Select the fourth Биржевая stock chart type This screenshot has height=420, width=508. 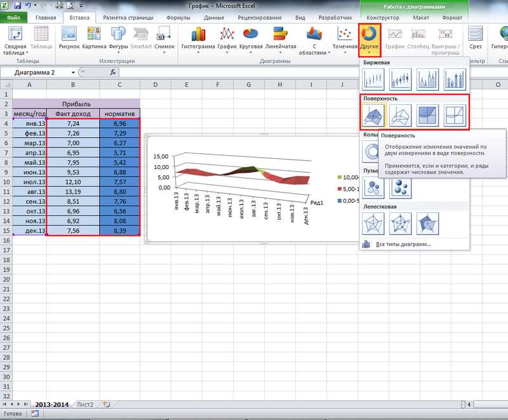coord(455,79)
